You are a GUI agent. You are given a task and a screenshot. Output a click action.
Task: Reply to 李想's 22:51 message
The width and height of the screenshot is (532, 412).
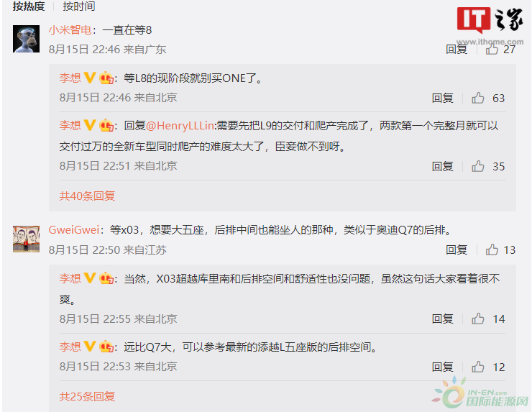click(442, 166)
